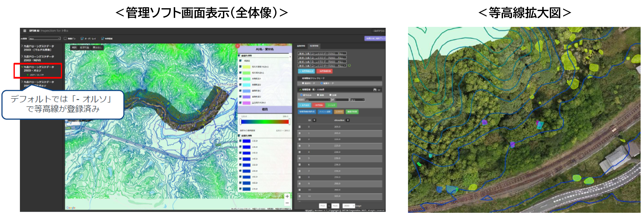This screenshot has width=644, height=213.
Task: Select the third filter type radio button
Action: [331, 95]
